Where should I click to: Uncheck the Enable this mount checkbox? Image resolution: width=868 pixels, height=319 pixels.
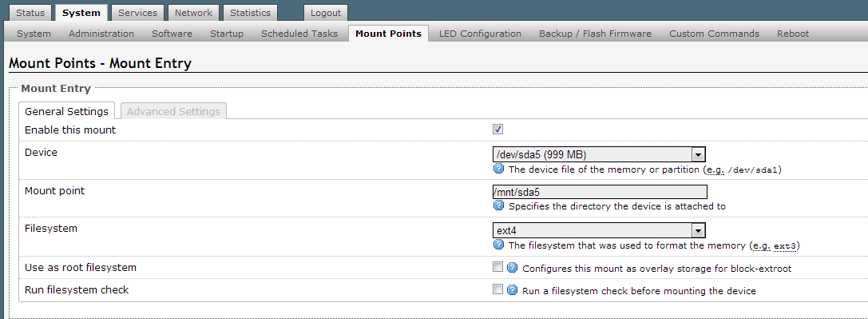click(497, 129)
